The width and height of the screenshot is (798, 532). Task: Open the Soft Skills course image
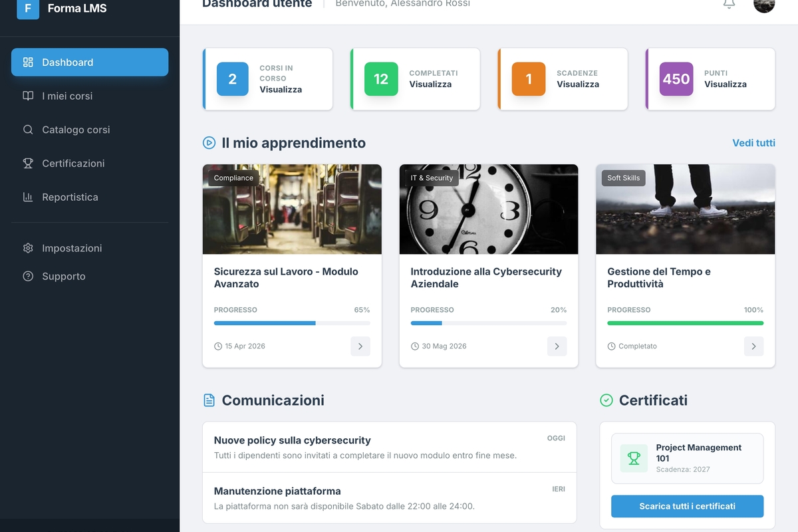(686, 209)
